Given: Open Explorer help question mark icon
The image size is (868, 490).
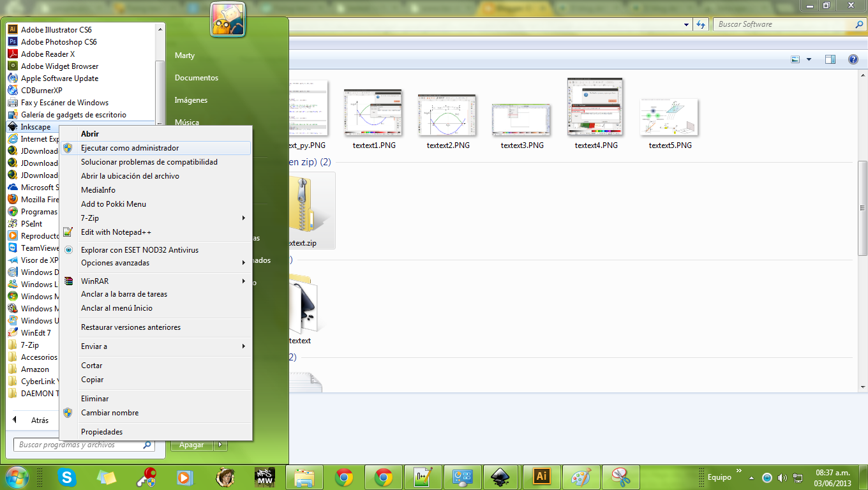Looking at the screenshot, I should click(853, 59).
